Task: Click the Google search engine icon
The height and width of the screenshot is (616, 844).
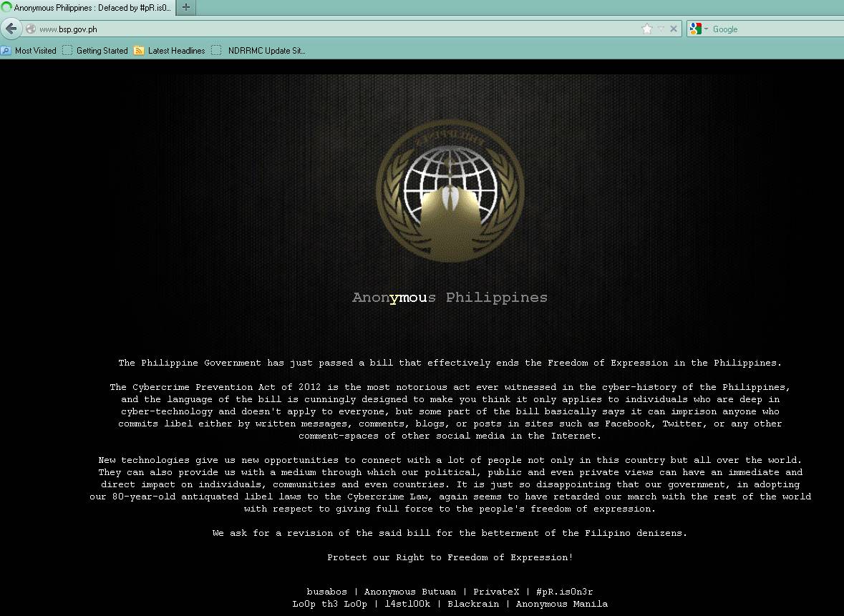Action: pyautogui.click(x=695, y=29)
